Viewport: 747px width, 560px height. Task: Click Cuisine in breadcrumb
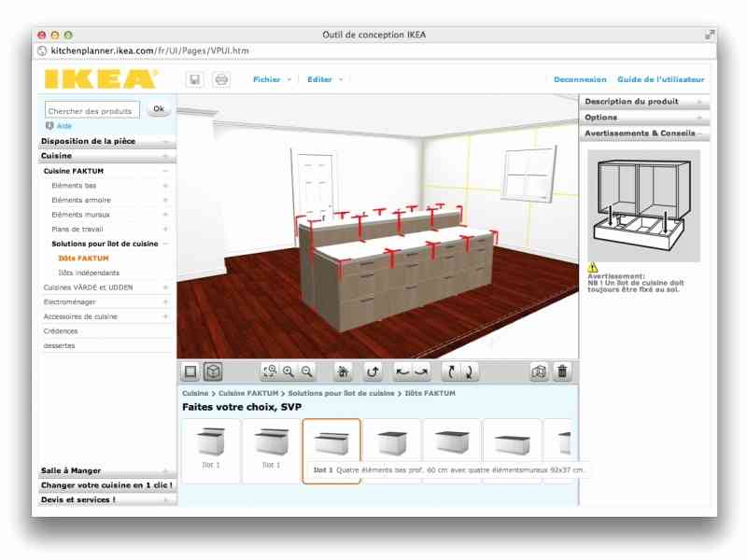pyautogui.click(x=195, y=393)
